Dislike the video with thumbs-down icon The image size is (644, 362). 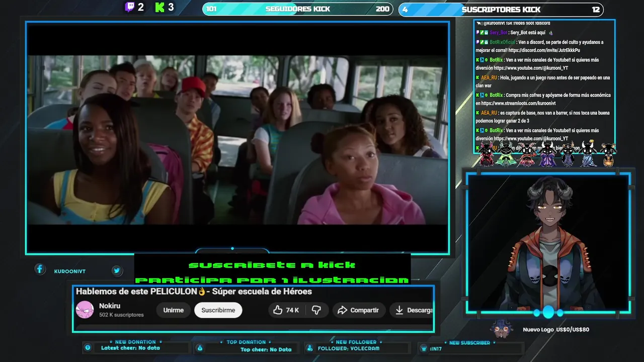316,310
